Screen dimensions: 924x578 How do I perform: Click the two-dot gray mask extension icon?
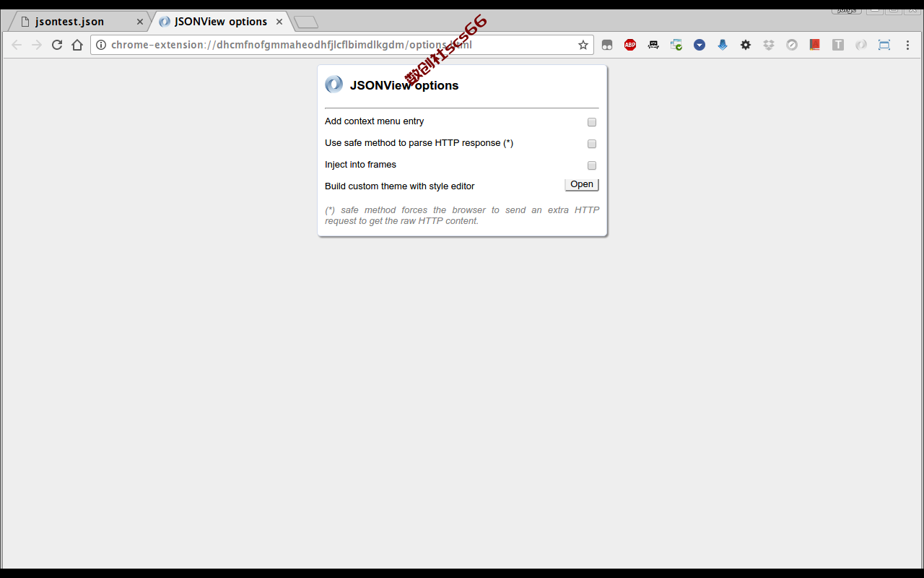pos(607,45)
